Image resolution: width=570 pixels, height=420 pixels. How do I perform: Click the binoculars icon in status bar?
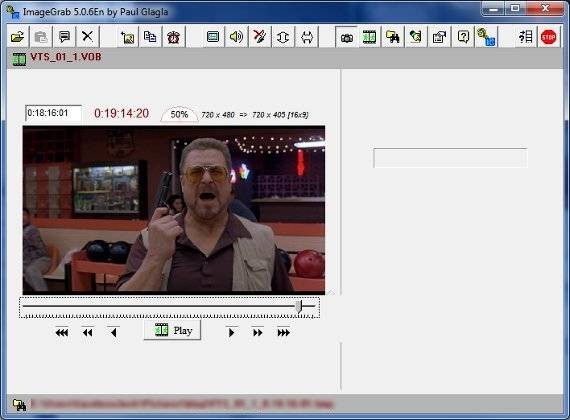pyautogui.click(x=19, y=404)
